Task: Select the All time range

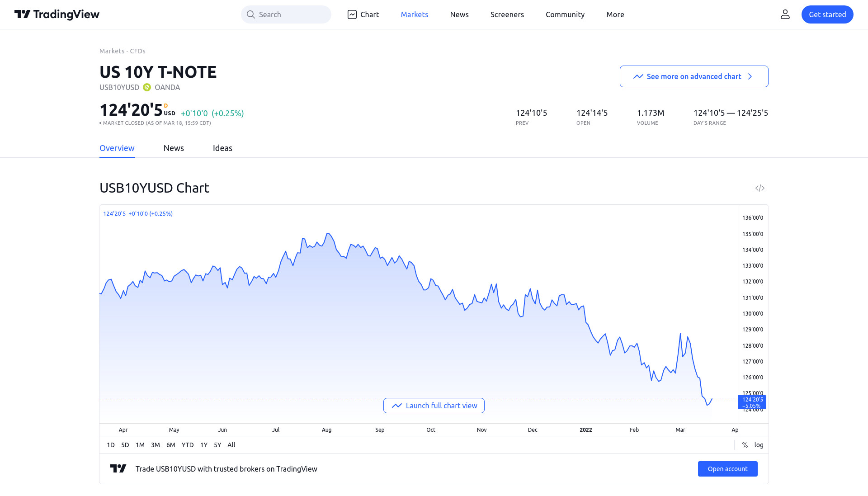Action: tap(231, 445)
